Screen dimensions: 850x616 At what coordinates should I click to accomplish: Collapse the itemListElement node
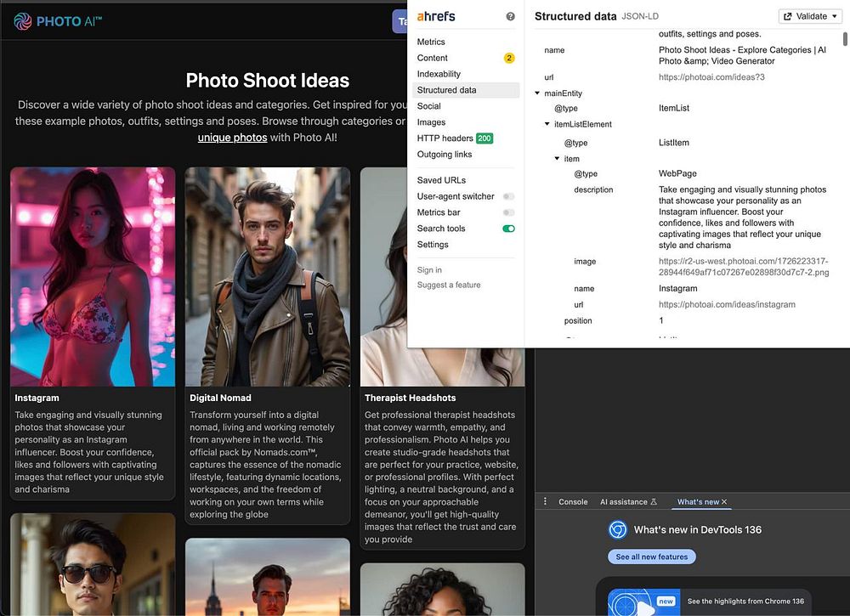(x=547, y=124)
